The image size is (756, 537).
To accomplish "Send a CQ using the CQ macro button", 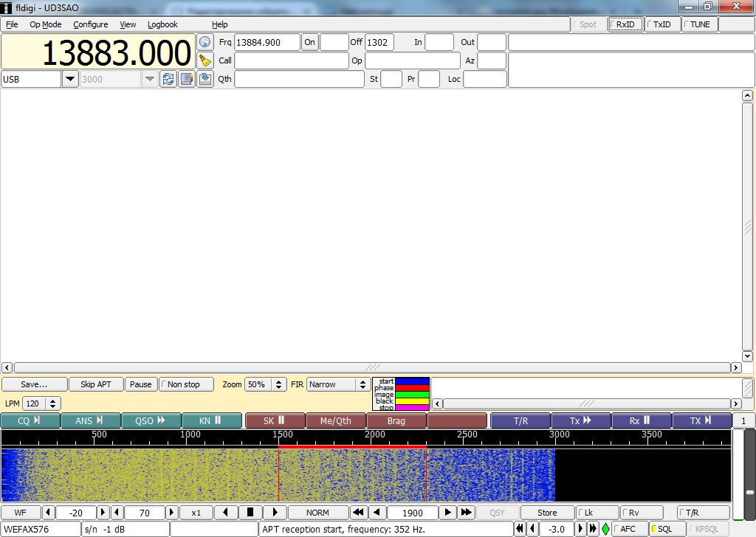I will (x=30, y=420).
